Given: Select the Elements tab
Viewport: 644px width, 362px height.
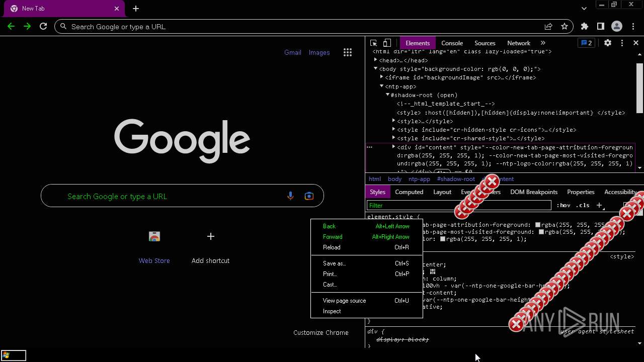Looking at the screenshot, I should 418,43.
